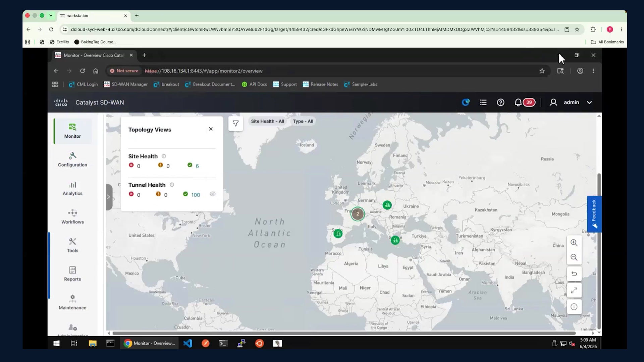Open Tunnel Health info tooltip icon

tap(172, 185)
